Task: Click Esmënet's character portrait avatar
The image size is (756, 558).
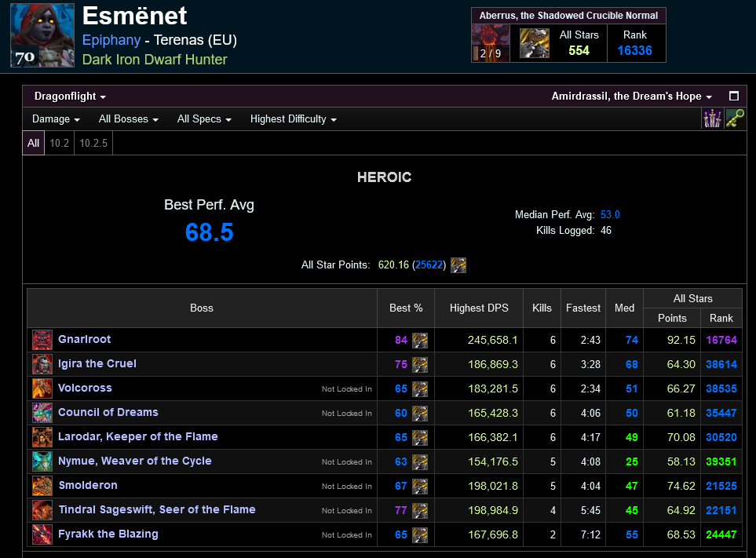Action: point(42,35)
